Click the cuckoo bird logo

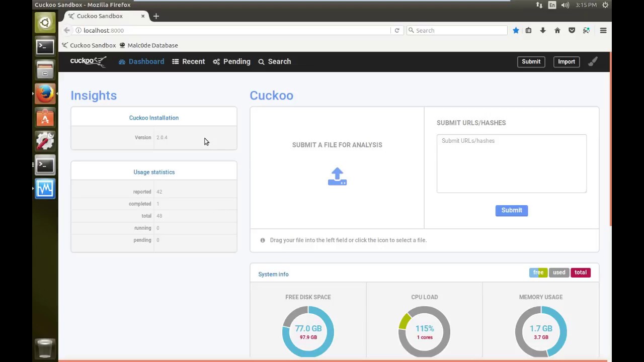[88, 61]
